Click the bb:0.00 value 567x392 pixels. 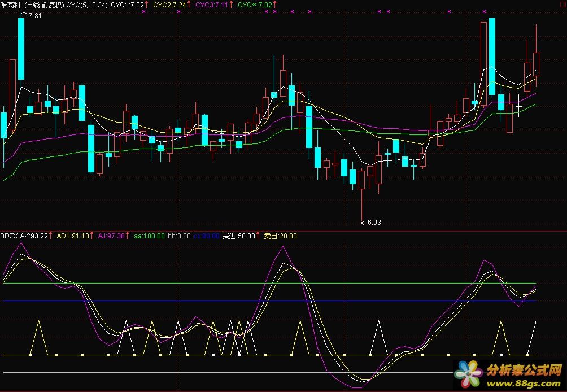[x=180, y=236]
